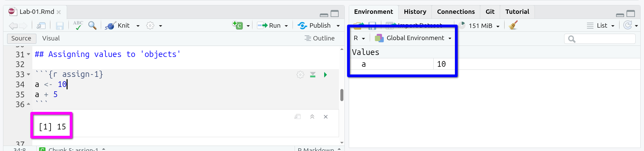Viewport: 644px width, 151px height.
Task: Toggle the document Outline pane
Action: click(319, 38)
